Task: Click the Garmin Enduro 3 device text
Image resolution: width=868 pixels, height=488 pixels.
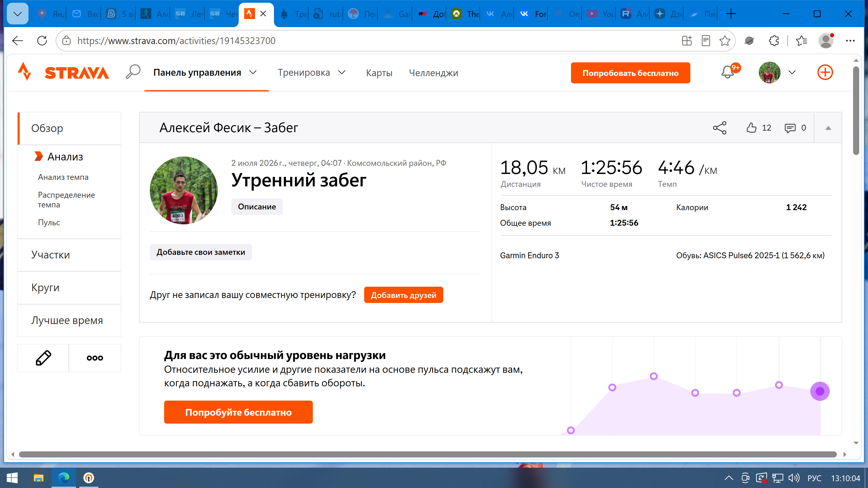Action: pos(529,255)
